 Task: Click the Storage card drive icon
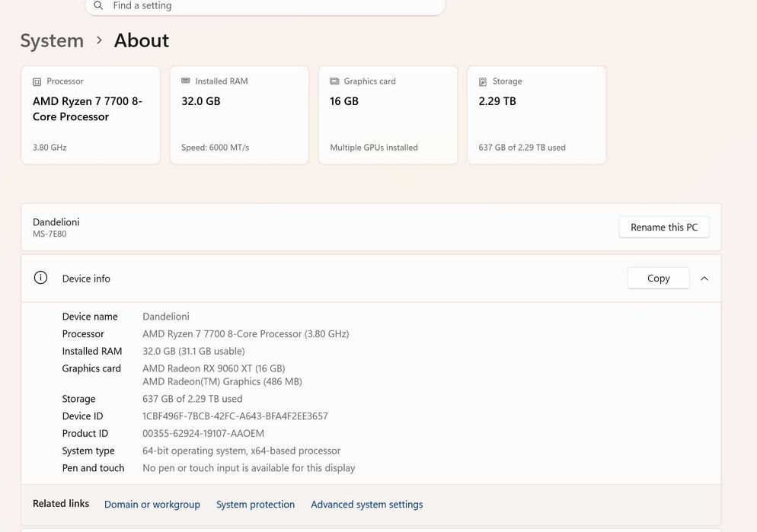pos(483,81)
